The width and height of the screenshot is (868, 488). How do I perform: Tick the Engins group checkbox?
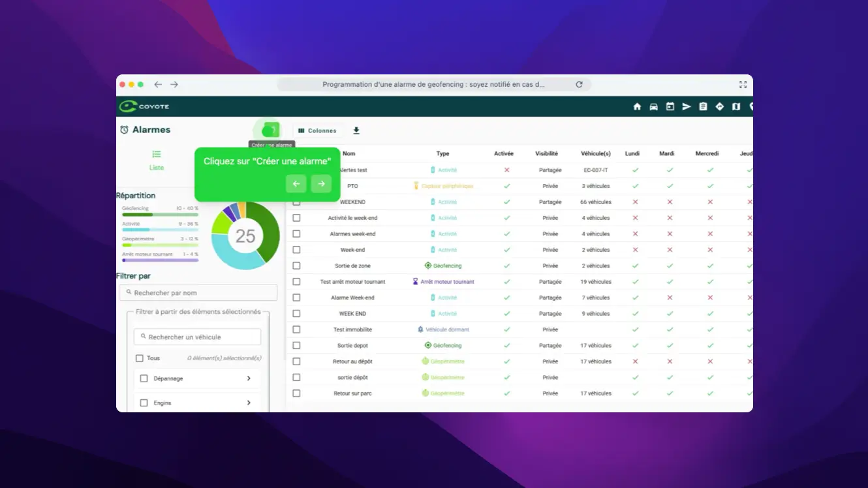coord(144,403)
